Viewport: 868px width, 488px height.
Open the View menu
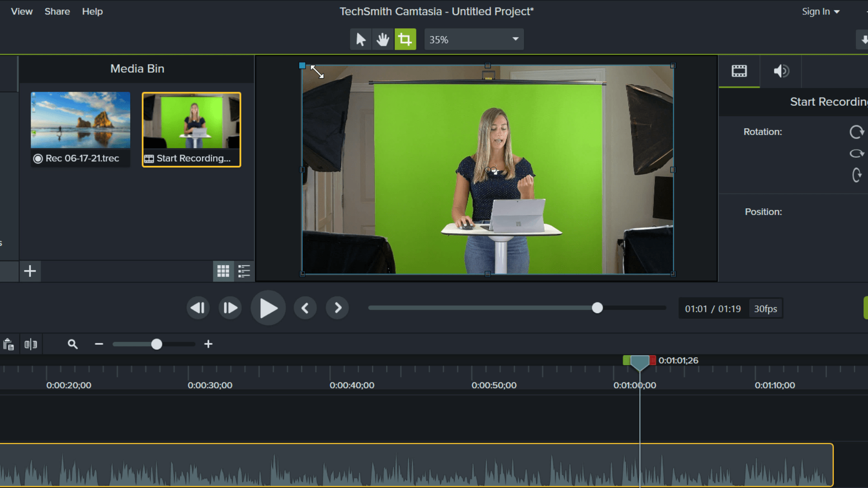pos(22,11)
